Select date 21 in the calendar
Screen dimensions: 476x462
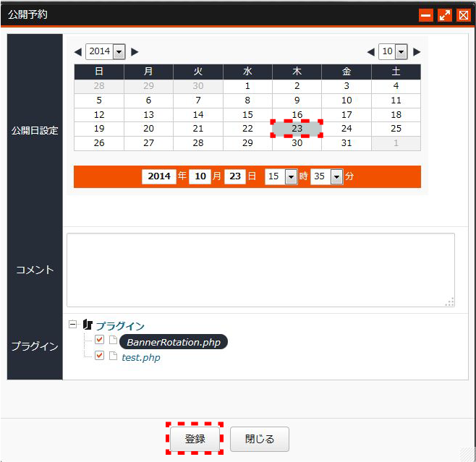[198, 129]
